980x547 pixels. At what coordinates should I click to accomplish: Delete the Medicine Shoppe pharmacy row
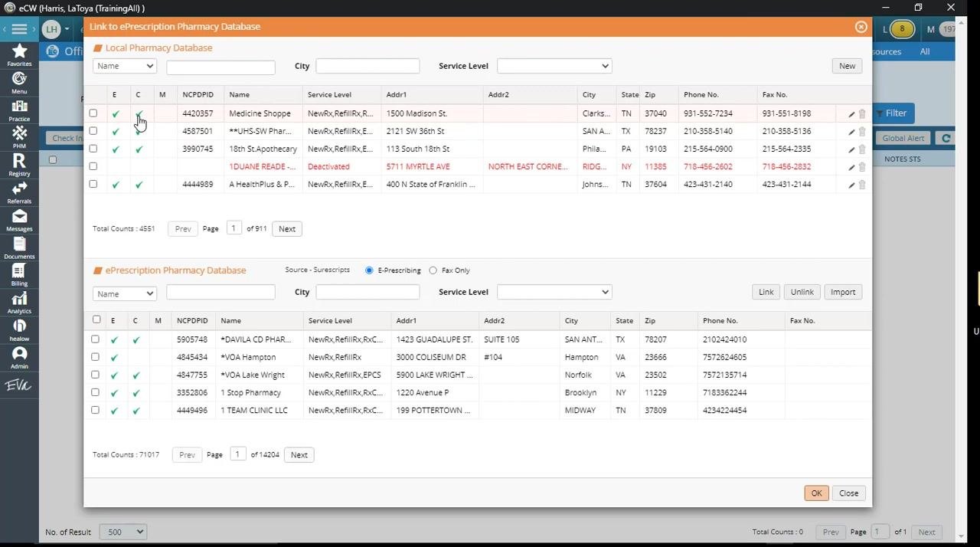pyautogui.click(x=862, y=114)
